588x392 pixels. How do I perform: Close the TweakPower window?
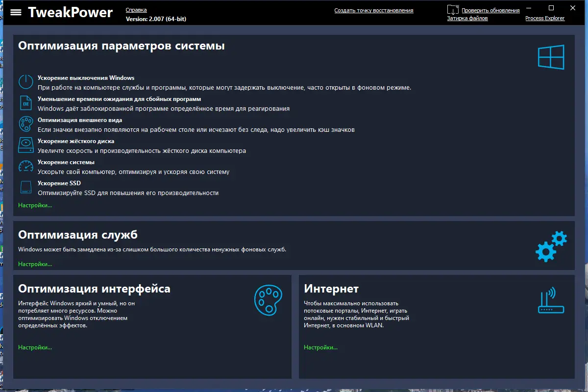573,8
